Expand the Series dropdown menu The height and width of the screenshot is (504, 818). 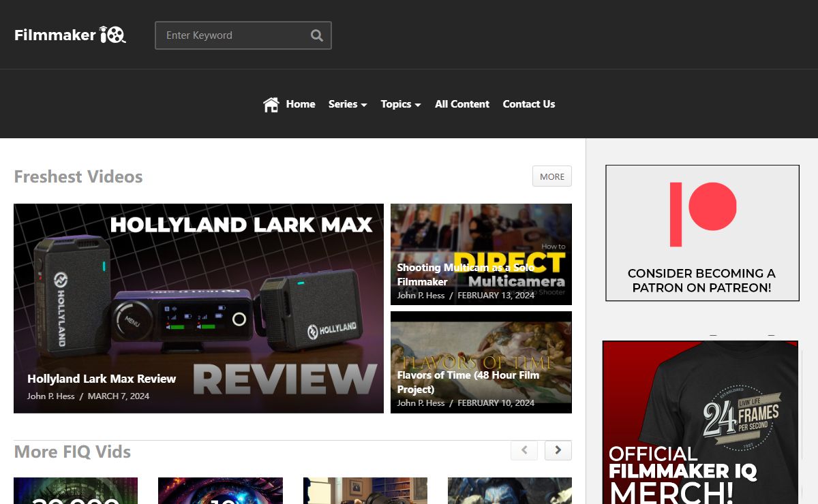click(348, 104)
